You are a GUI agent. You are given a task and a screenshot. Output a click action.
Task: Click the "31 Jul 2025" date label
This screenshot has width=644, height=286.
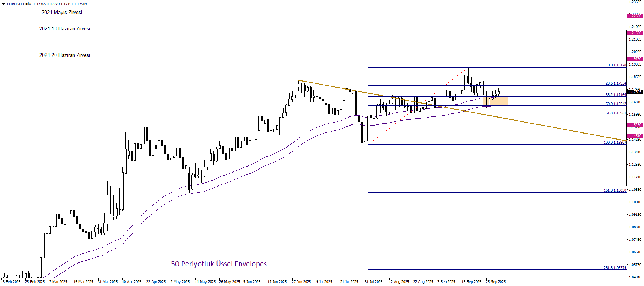pos(373,282)
